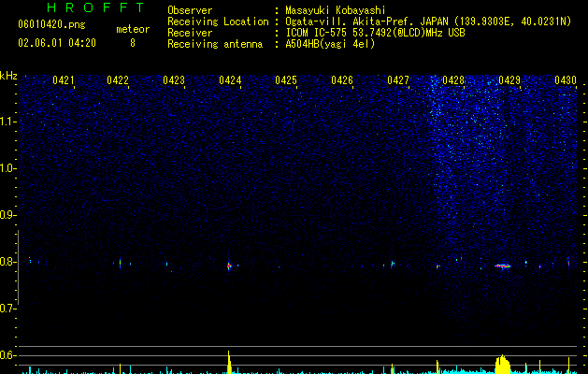Screen dimensions: 588x374
Task: Click the 0421 time marker
Action: point(64,80)
